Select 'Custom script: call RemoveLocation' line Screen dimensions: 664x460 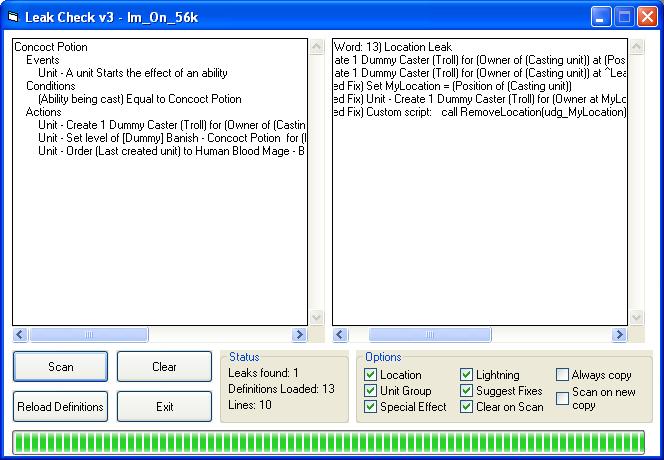click(480, 112)
